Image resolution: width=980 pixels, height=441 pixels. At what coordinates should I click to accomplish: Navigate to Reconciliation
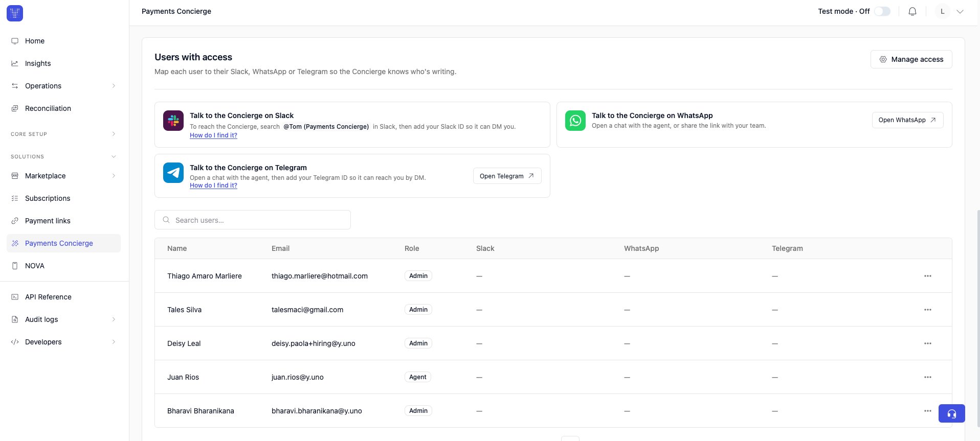pyautogui.click(x=63, y=108)
